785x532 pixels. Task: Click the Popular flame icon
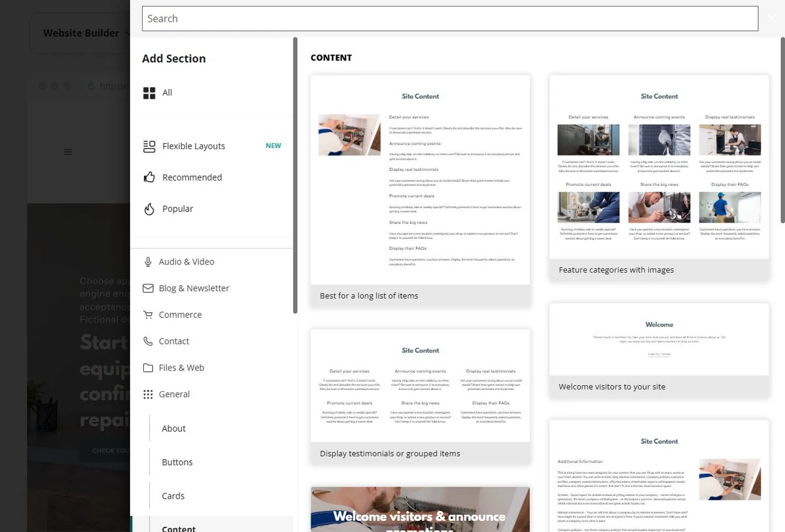149,209
